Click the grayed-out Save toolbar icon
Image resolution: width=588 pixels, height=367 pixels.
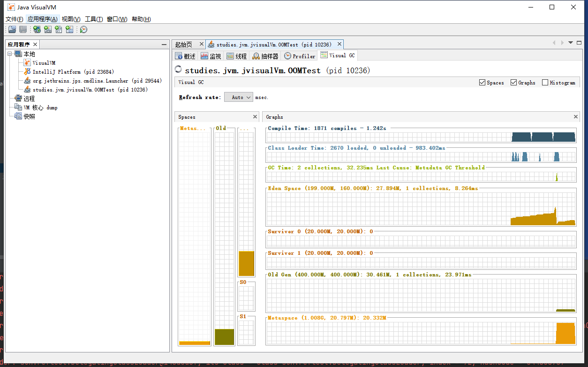(x=23, y=30)
